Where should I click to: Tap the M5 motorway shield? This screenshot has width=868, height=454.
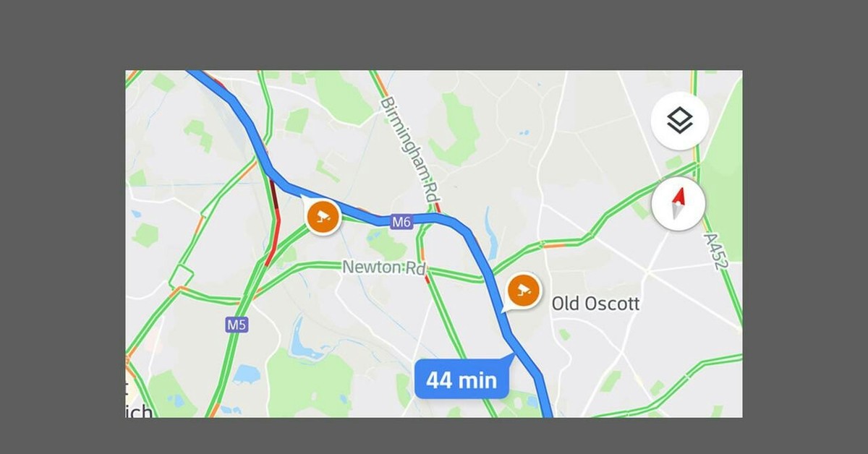(237, 325)
